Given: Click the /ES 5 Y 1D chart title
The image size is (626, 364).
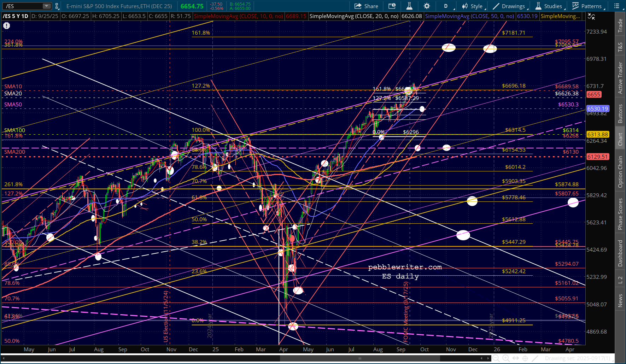Looking at the screenshot, I should pyautogui.click(x=16, y=16).
